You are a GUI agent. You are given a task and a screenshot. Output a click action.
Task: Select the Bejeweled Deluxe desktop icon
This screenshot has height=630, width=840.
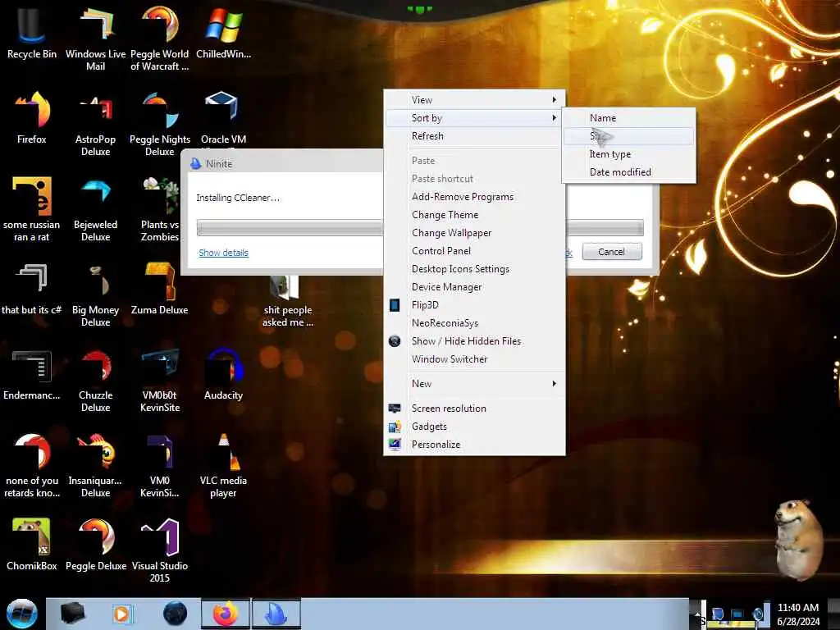(x=95, y=209)
